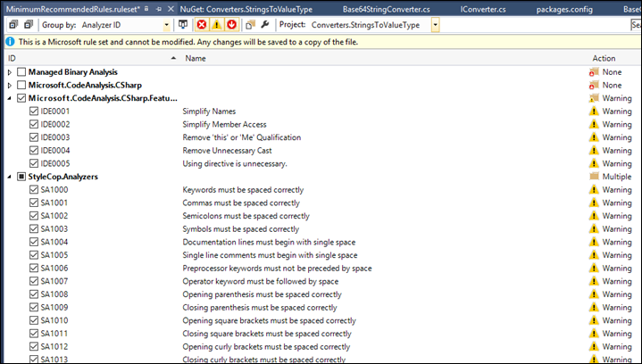The image size is (642, 364).
Task: Collapse the Microsoft.CodeAnalysis.CSharp.Featu... group
Action: (x=10, y=98)
